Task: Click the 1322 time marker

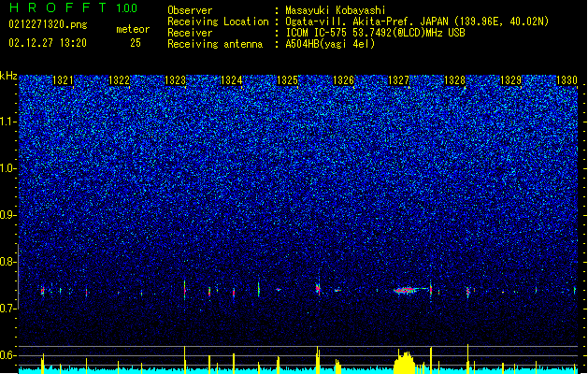Action: coord(120,80)
